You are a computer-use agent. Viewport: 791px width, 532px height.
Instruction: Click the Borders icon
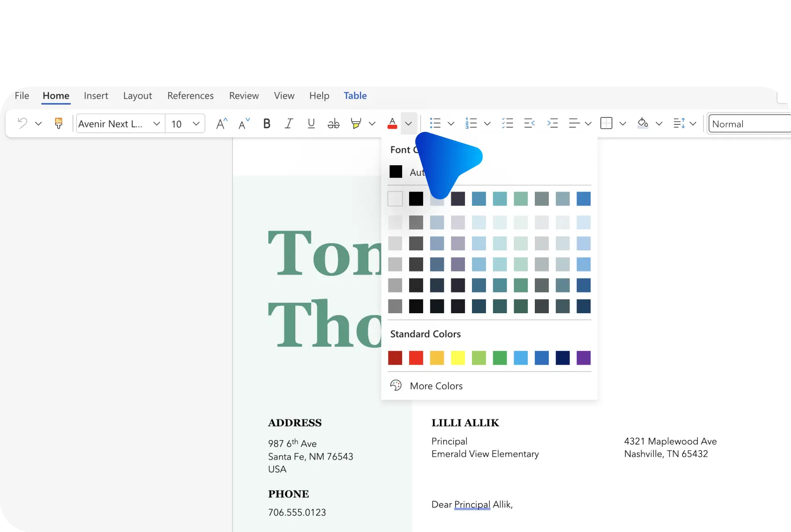[x=606, y=123]
